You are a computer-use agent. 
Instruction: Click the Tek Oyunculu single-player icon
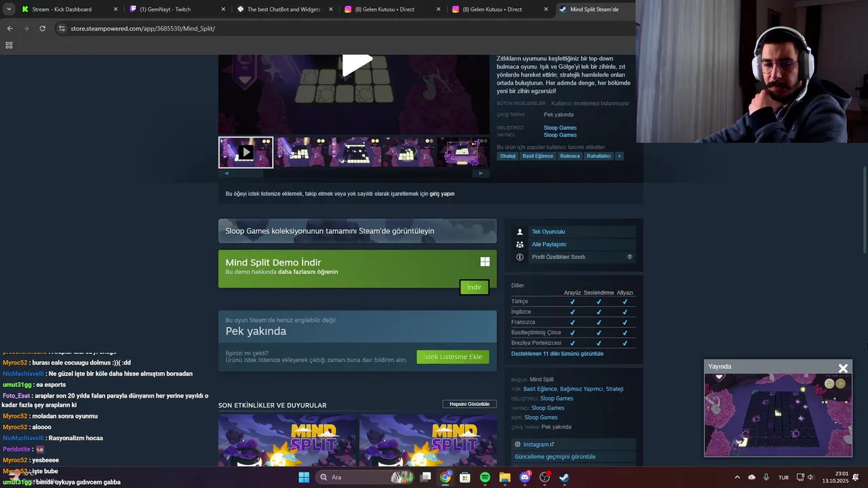[x=520, y=232]
